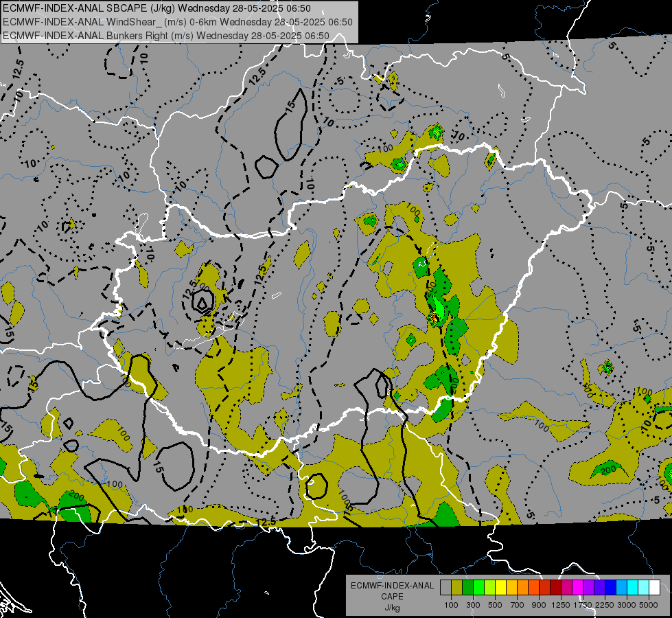
Task: Click the J/kg unit label in legend
Action: (x=392, y=608)
